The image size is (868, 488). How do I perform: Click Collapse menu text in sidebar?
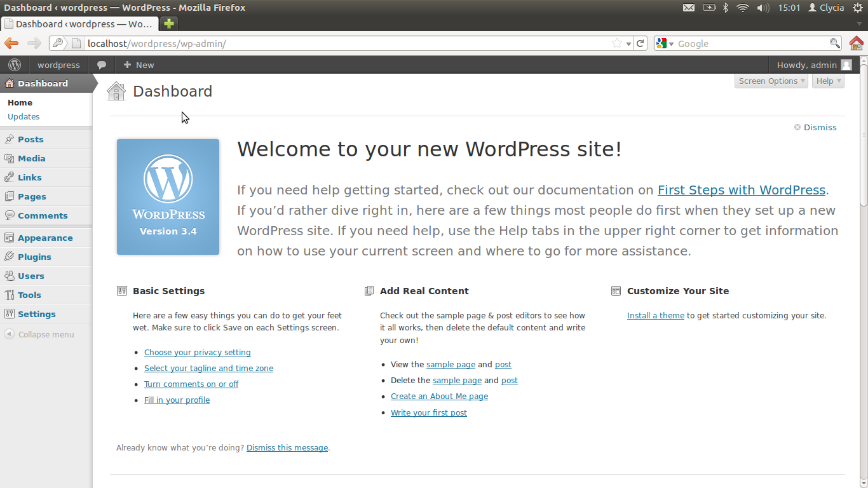click(x=46, y=334)
